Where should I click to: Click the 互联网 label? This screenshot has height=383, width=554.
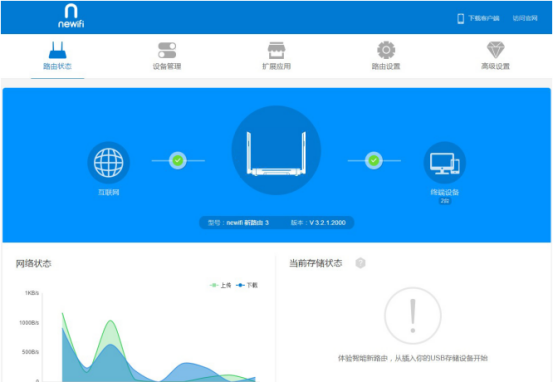coord(108,192)
